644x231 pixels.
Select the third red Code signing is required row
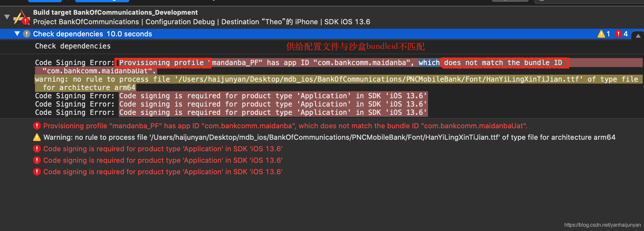(x=163, y=172)
